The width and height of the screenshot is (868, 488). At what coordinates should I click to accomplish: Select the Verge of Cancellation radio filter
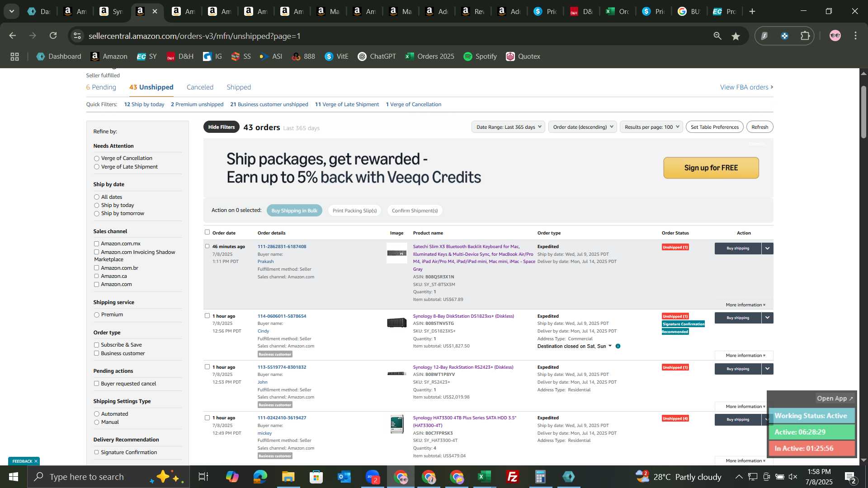click(x=96, y=159)
